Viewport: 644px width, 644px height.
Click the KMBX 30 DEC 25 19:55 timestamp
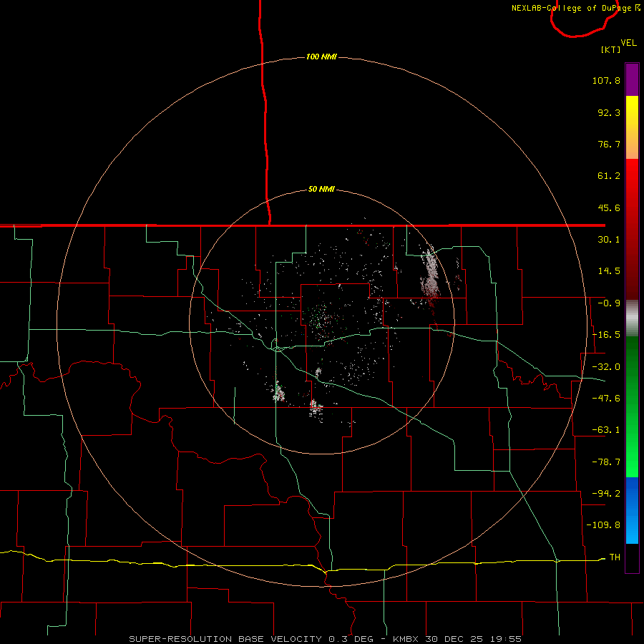coord(457,639)
